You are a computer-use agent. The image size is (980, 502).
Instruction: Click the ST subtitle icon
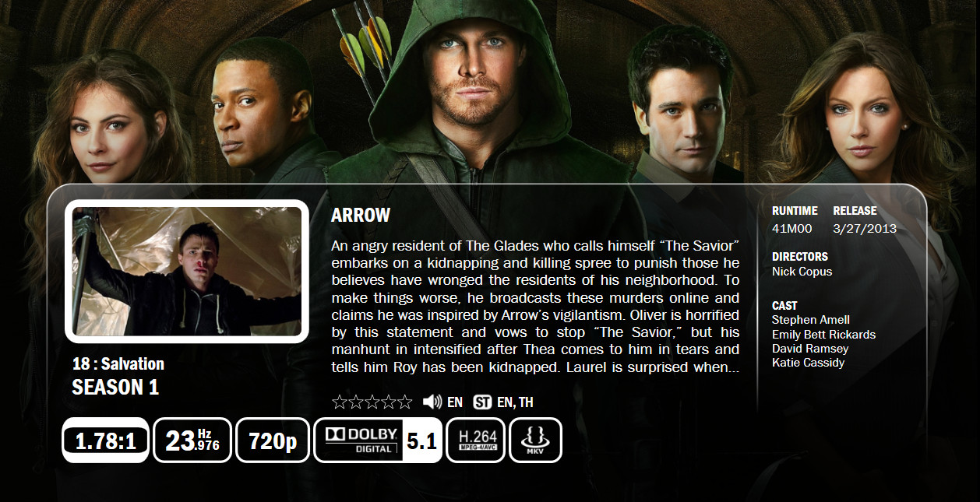482,402
